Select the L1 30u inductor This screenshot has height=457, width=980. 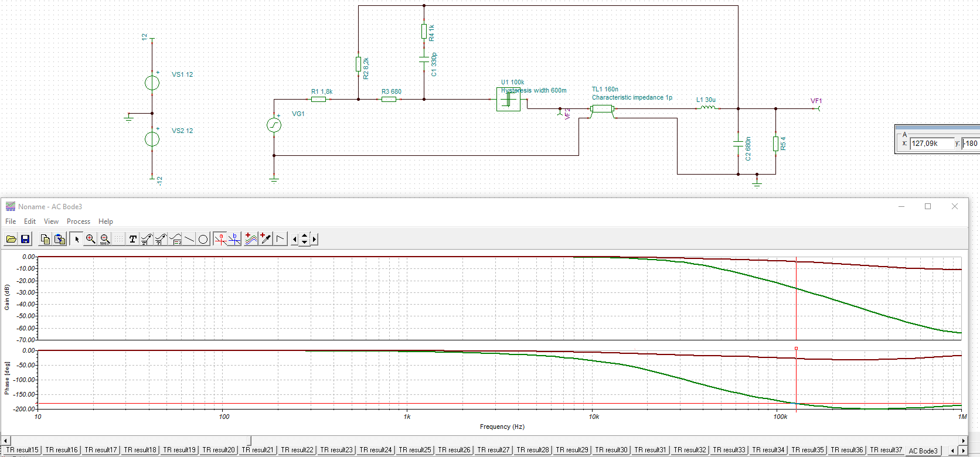[708, 107]
